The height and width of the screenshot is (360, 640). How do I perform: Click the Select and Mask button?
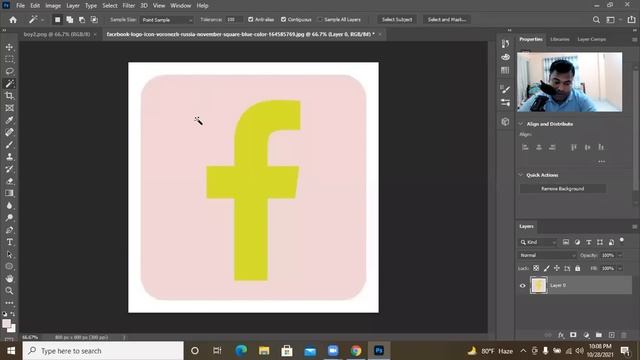447,20
